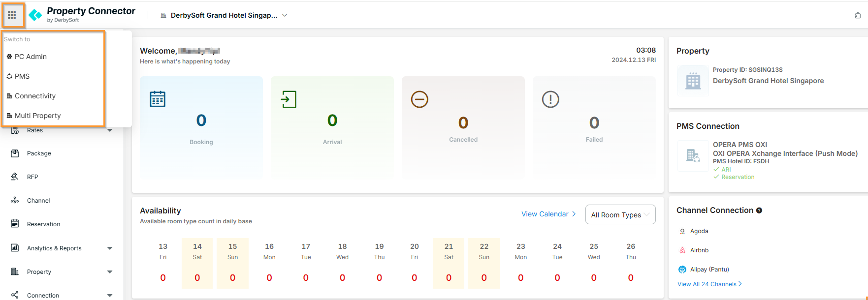Open Package in the sidebar

pyautogui.click(x=39, y=153)
